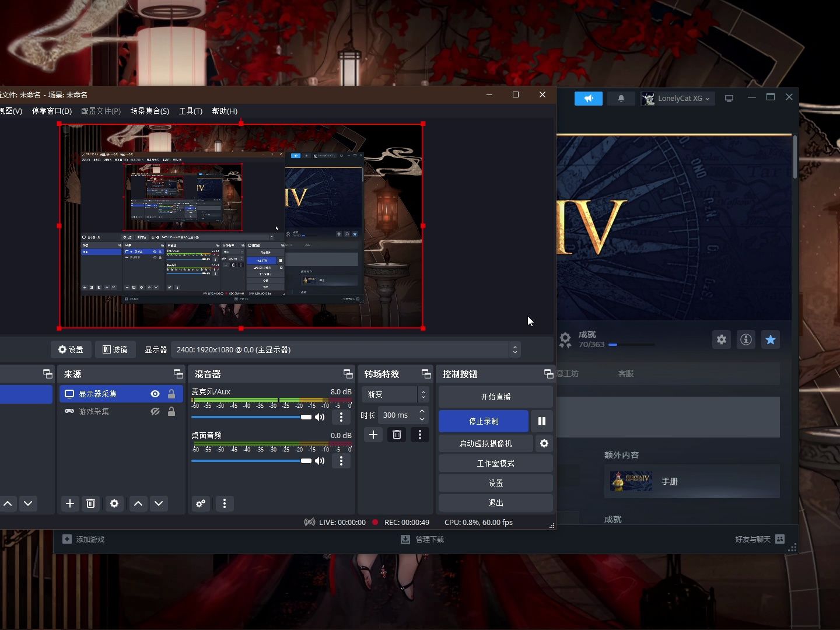Open Steam notifications bell
Screen dimensions: 840x630
[621, 99]
